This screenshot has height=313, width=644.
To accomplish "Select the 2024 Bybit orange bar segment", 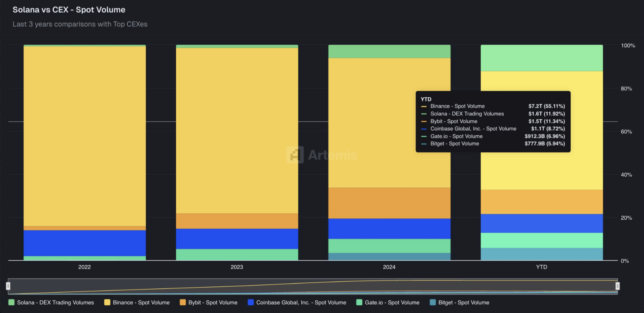I will pos(389,203).
